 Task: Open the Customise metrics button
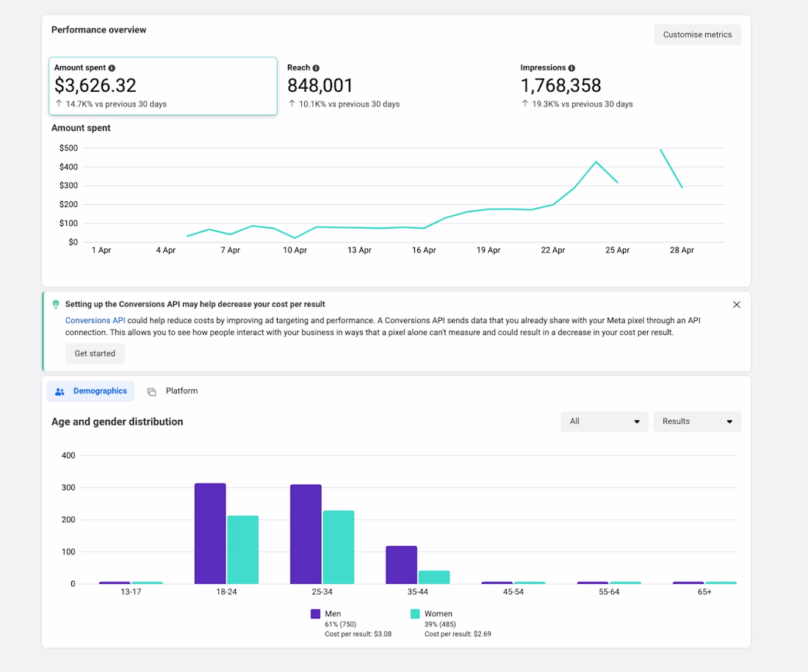pyautogui.click(x=697, y=35)
